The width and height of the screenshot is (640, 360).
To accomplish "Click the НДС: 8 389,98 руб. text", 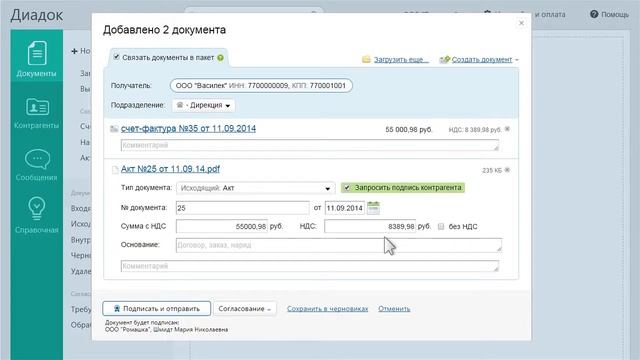I will pos(475,130).
